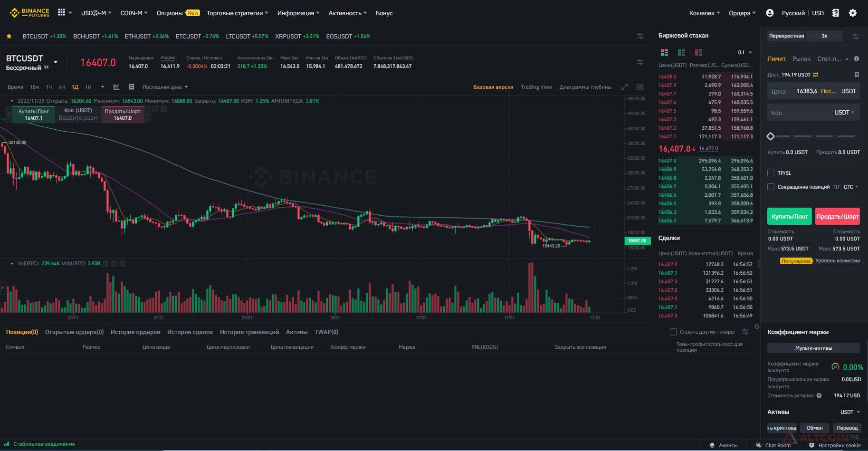Expand chart to fullscreen
Viewport: 868px width, 451px height.
pos(625,87)
